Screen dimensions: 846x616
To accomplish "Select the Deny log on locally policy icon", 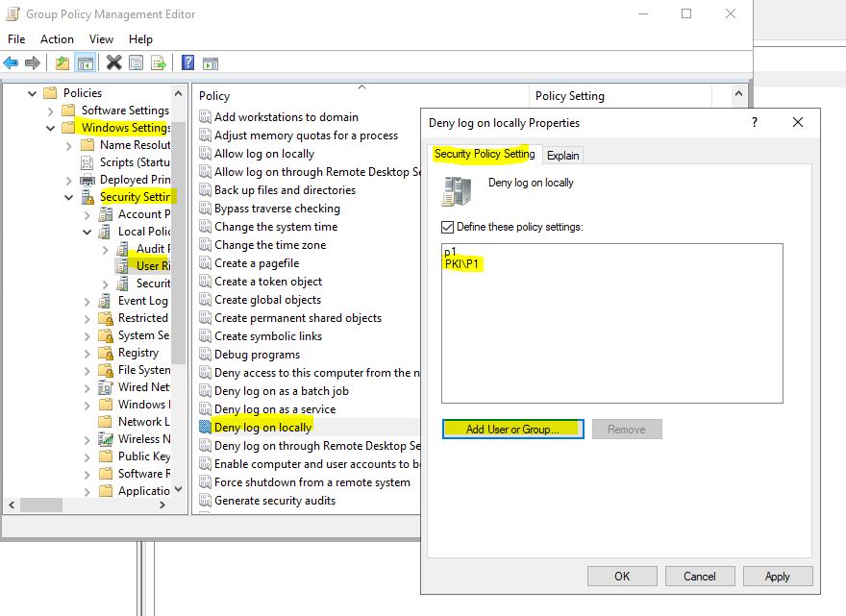I will pyautogui.click(x=205, y=428).
